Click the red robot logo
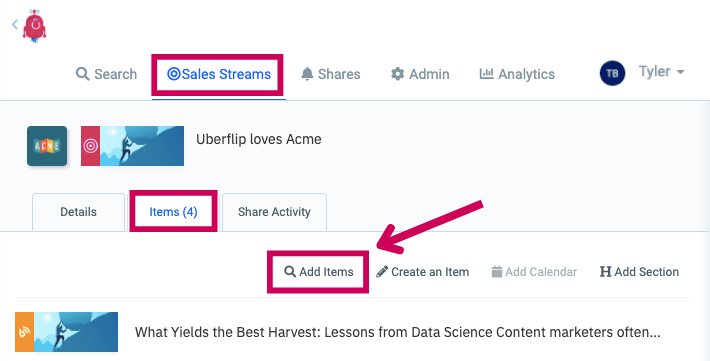 (35, 26)
